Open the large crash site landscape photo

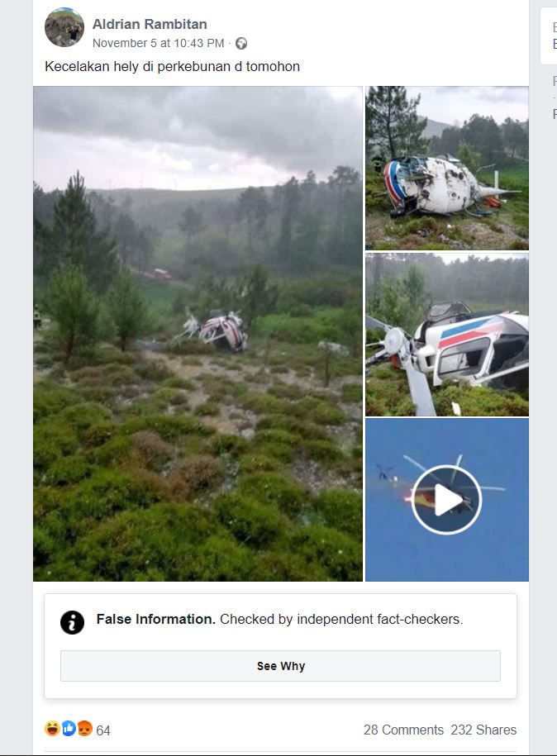click(x=198, y=334)
